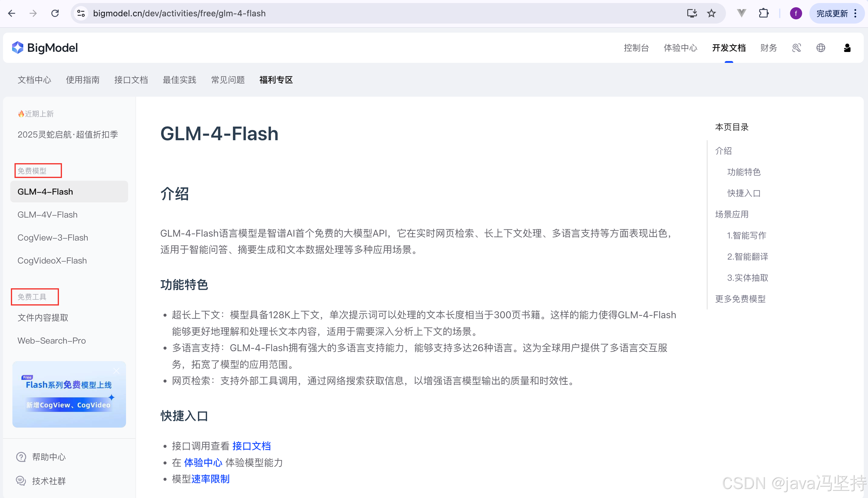Open the Extensions puzzle icon

(x=764, y=13)
